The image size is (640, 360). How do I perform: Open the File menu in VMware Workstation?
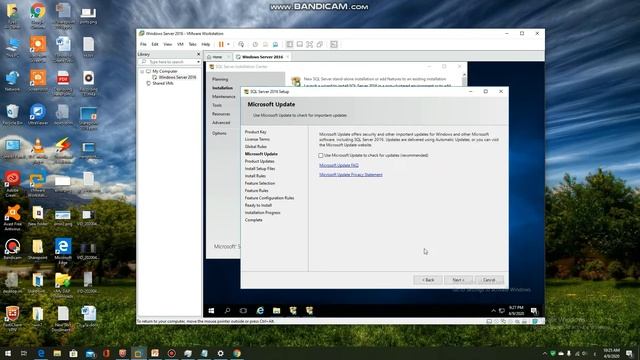[143, 44]
